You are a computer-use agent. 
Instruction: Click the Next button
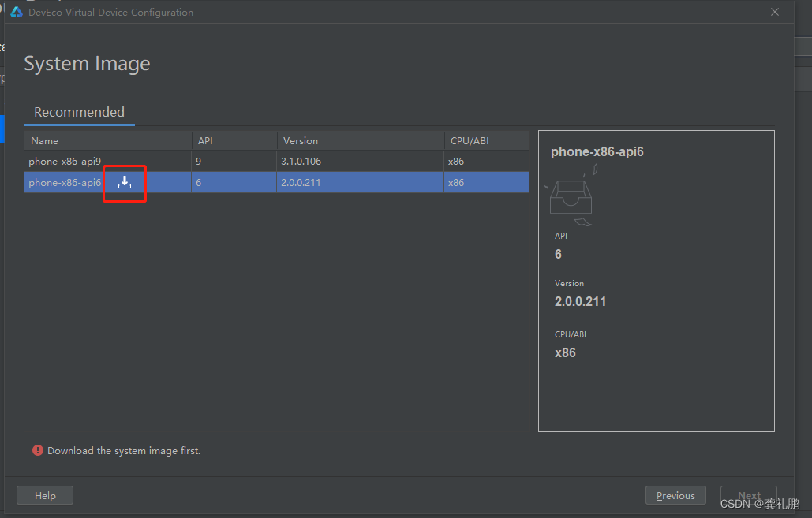click(749, 495)
